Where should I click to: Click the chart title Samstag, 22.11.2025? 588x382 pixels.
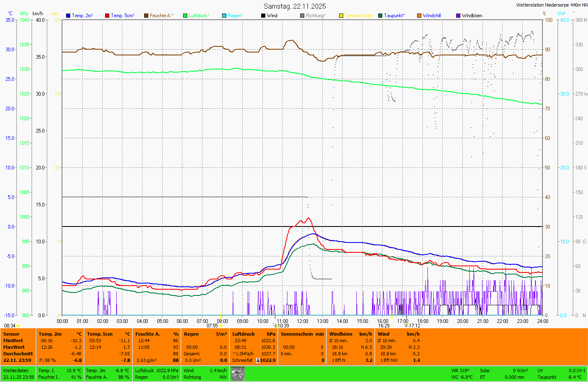[294, 6]
